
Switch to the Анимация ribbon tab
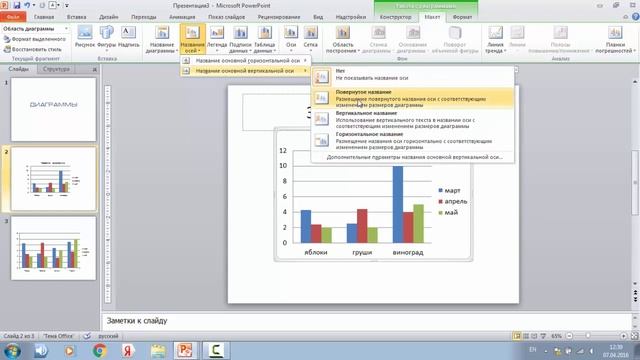pos(182,17)
